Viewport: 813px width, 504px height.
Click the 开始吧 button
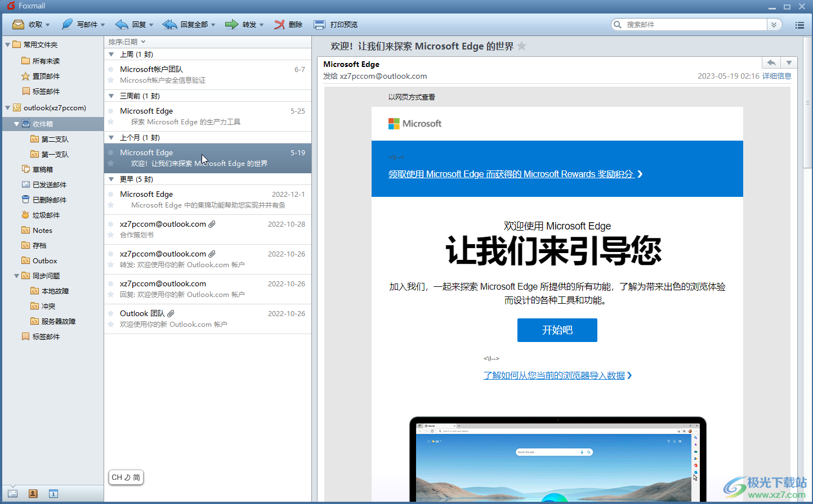[x=557, y=330]
